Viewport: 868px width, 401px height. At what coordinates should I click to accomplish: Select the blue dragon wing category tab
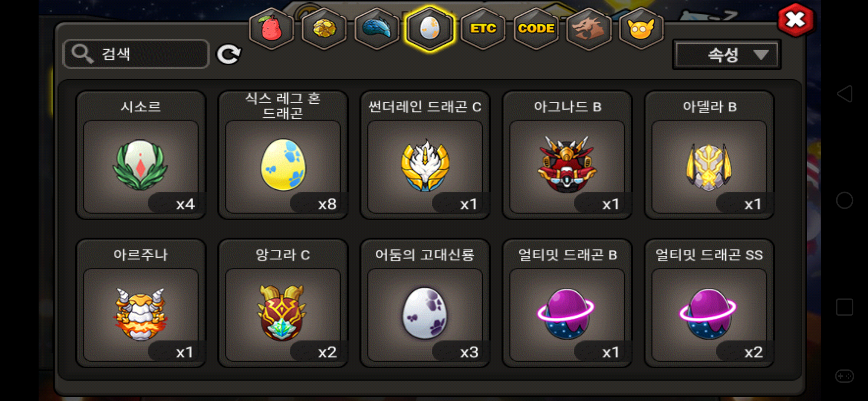(377, 29)
